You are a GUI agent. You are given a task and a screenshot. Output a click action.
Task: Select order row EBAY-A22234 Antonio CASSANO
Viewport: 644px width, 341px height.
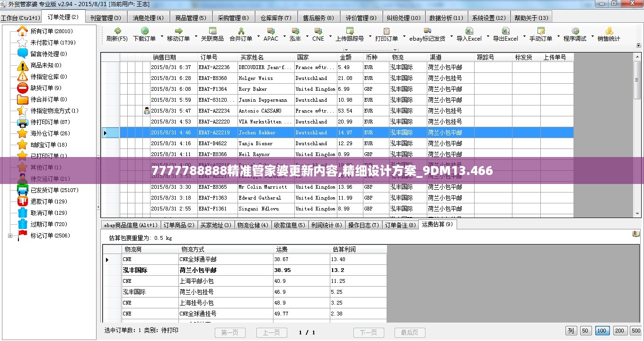coord(337,111)
